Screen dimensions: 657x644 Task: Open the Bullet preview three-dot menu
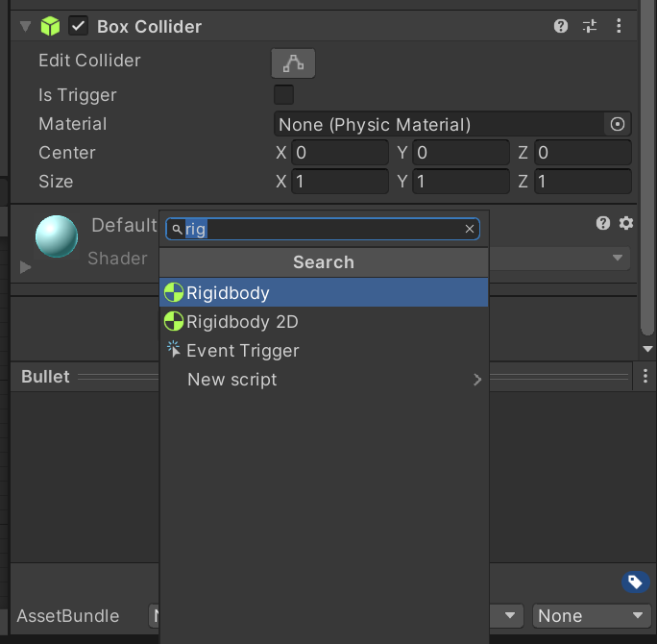tap(645, 376)
